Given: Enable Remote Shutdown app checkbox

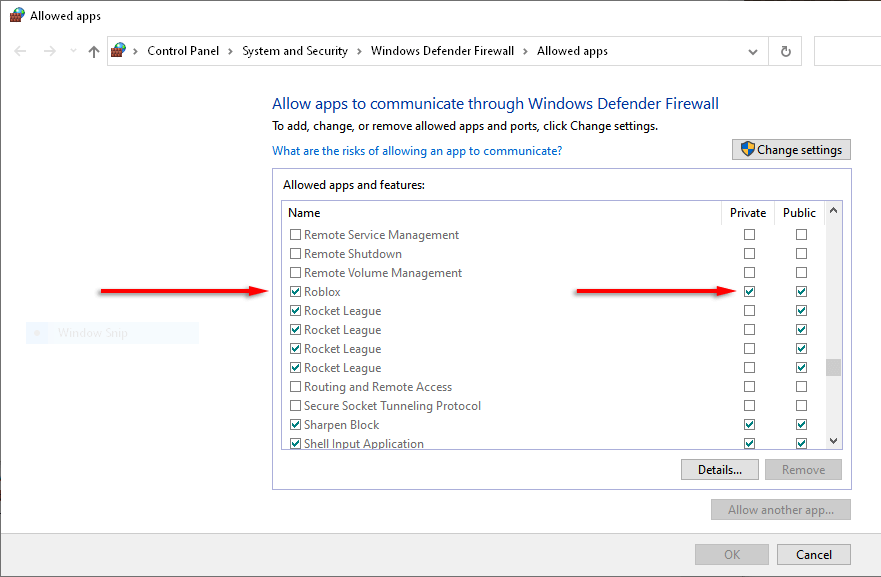Looking at the screenshot, I should [295, 254].
